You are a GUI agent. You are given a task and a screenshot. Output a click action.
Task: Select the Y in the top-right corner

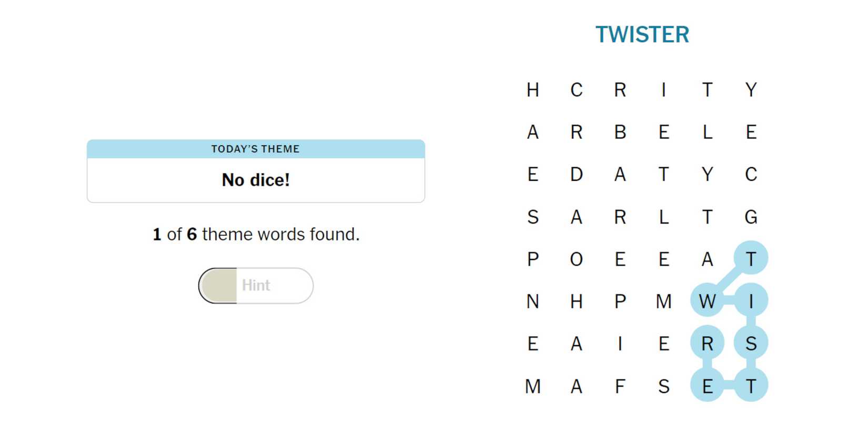(x=751, y=90)
